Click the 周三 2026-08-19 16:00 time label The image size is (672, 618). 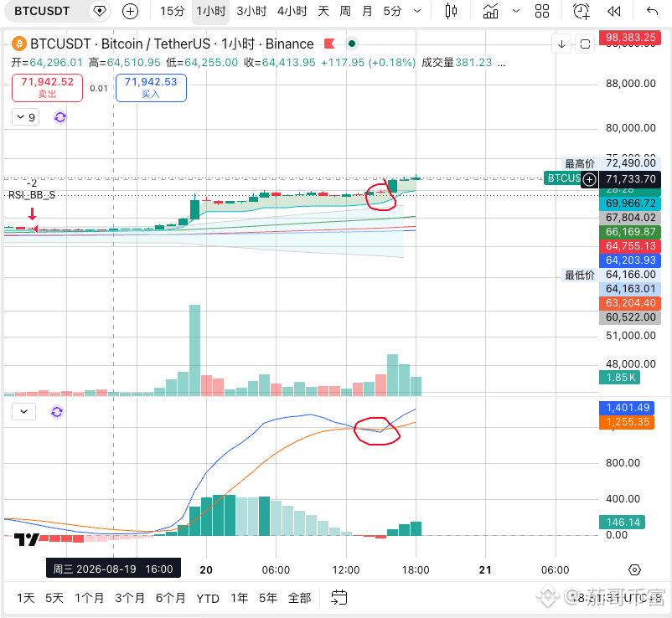(114, 569)
